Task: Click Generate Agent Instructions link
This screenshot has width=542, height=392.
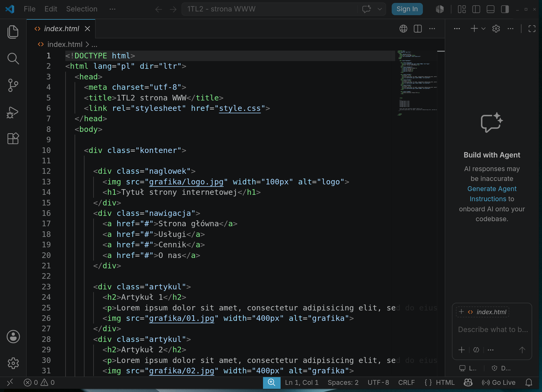Action: tap(492, 194)
